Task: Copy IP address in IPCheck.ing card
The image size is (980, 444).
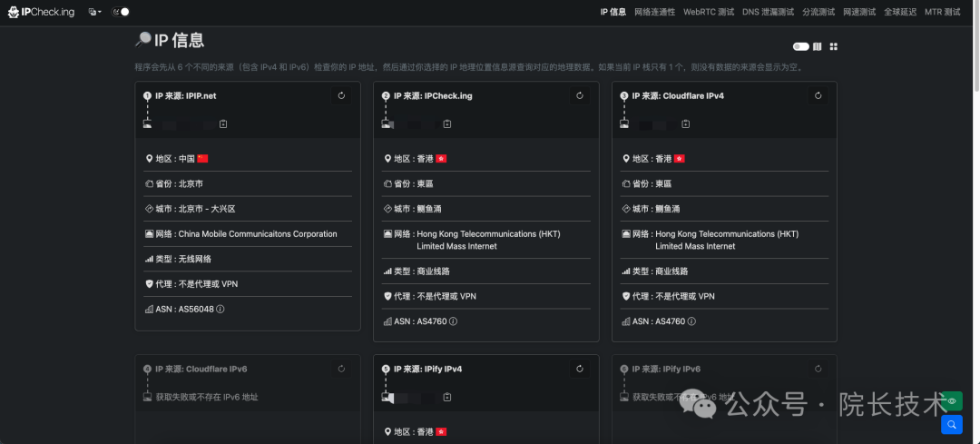Action: [x=447, y=123]
